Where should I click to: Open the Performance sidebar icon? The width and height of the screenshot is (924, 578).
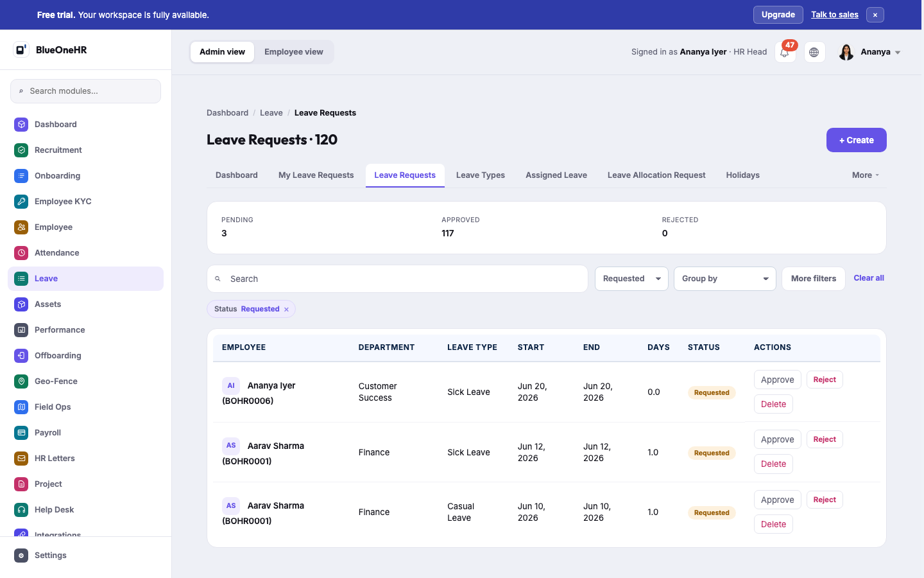pyautogui.click(x=21, y=329)
